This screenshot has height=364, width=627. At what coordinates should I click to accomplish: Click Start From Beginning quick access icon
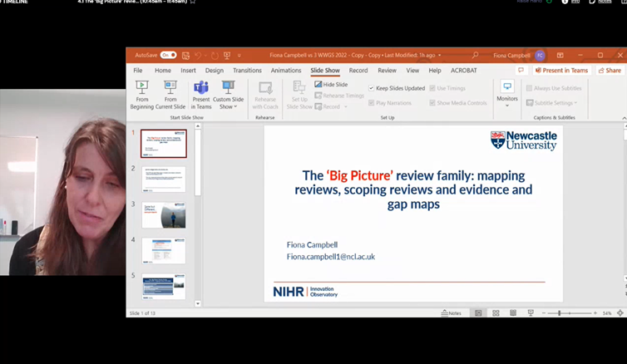tap(227, 56)
